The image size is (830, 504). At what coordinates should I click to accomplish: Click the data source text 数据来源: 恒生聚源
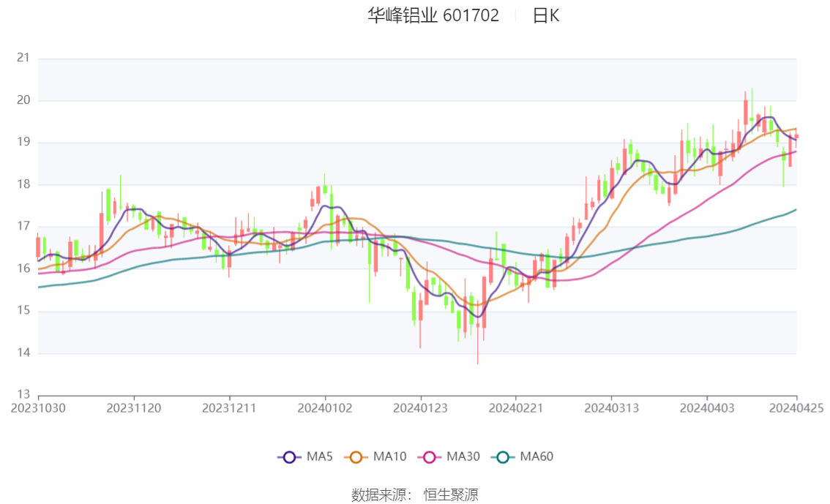(x=414, y=495)
